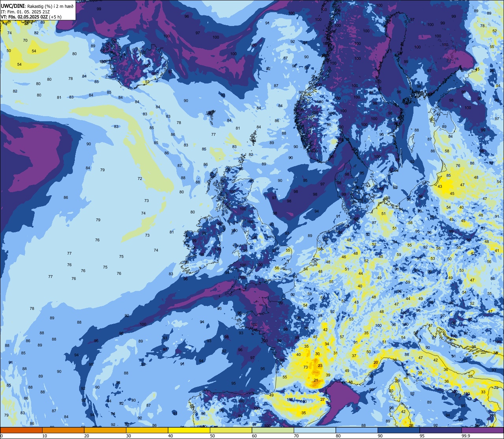Select the 70–80 light blue legend segment
The height and width of the screenshot is (439, 504).
pos(315,430)
